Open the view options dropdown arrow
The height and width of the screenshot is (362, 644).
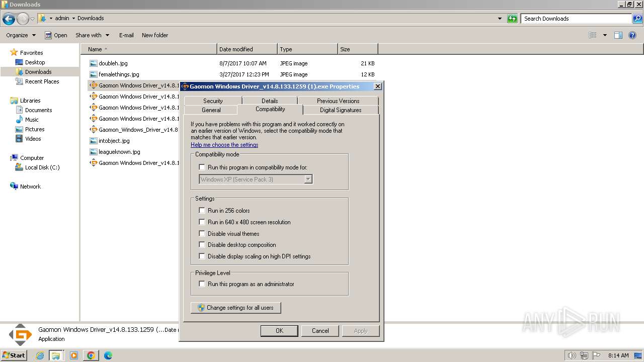[605, 35]
